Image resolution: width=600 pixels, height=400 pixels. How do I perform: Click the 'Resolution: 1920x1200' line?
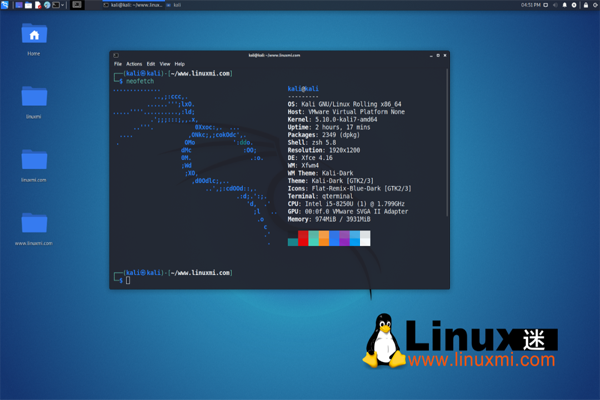pos(324,150)
